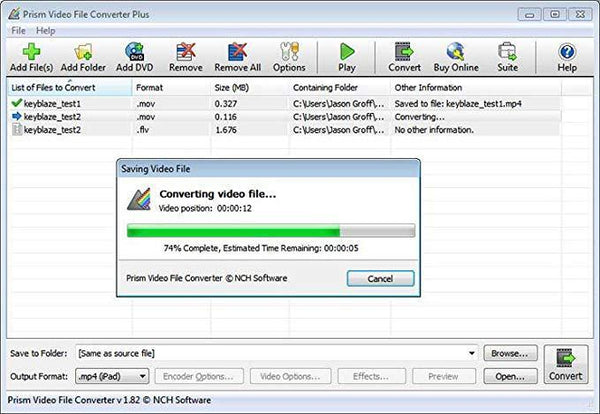Click the green conversion progress bar
Screen dimensions: 600x414
point(271,231)
